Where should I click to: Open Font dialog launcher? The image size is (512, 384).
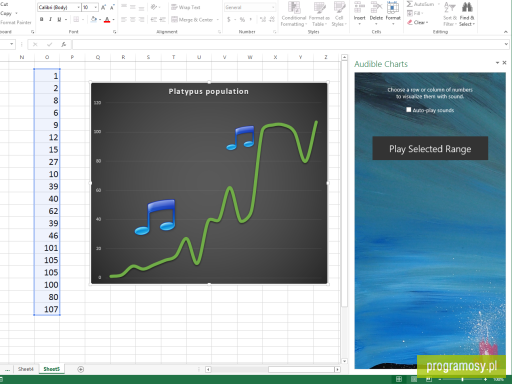pos(114,32)
